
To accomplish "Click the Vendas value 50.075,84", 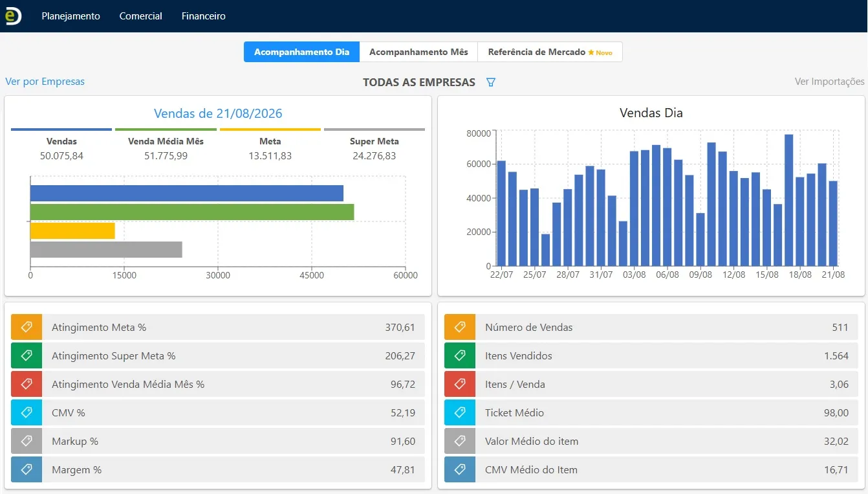I will pyautogui.click(x=61, y=156).
